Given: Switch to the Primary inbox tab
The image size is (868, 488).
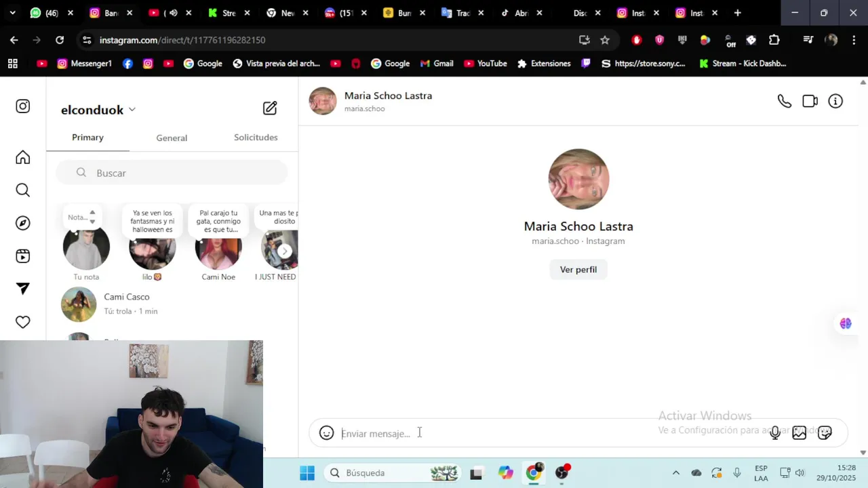Looking at the screenshot, I should coord(87,138).
